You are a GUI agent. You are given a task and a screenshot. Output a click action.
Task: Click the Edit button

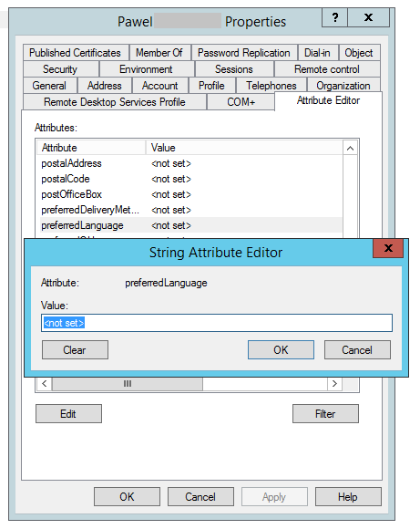[68, 413]
